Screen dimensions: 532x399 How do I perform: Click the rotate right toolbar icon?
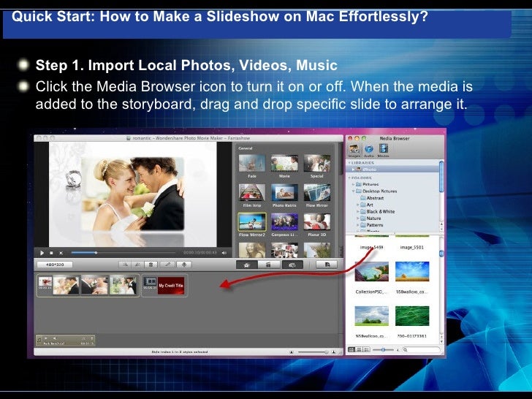(137, 265)
